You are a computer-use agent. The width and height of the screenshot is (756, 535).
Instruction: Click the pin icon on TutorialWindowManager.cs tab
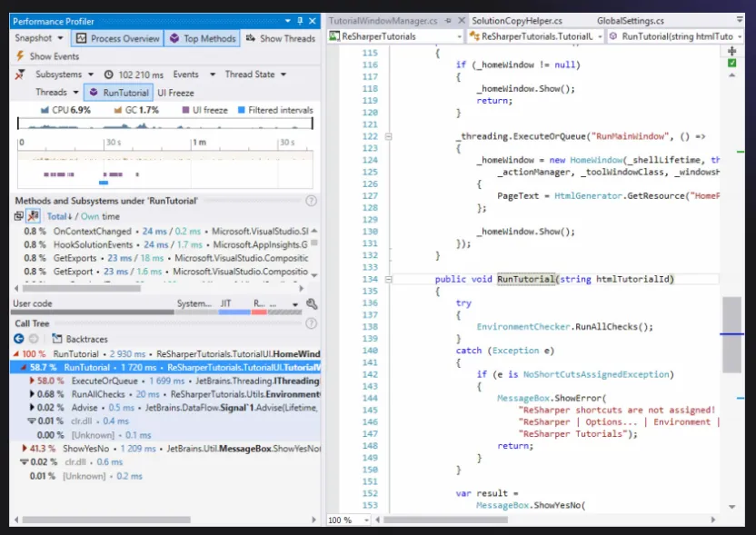point(448,21)
